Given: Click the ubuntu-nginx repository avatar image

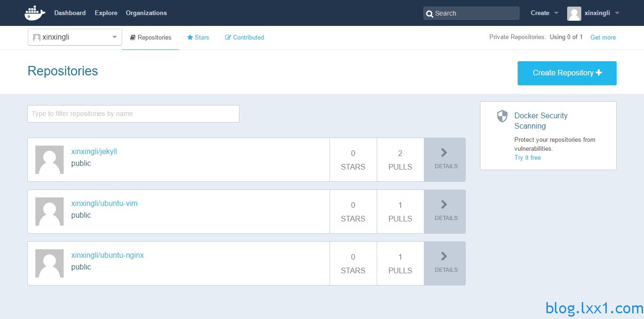Looking at the screenshot, I should [50, 263].
